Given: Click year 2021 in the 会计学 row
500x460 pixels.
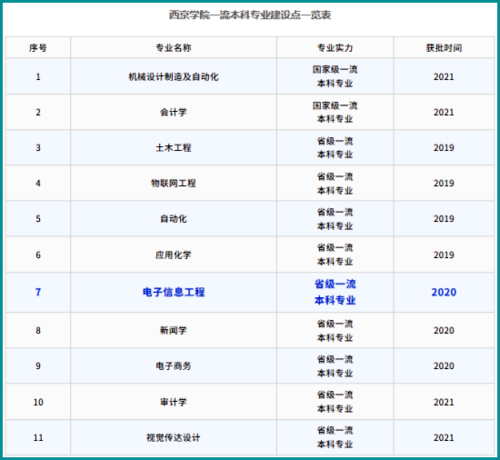Looking at the screenshot, I should coord(444,112).
